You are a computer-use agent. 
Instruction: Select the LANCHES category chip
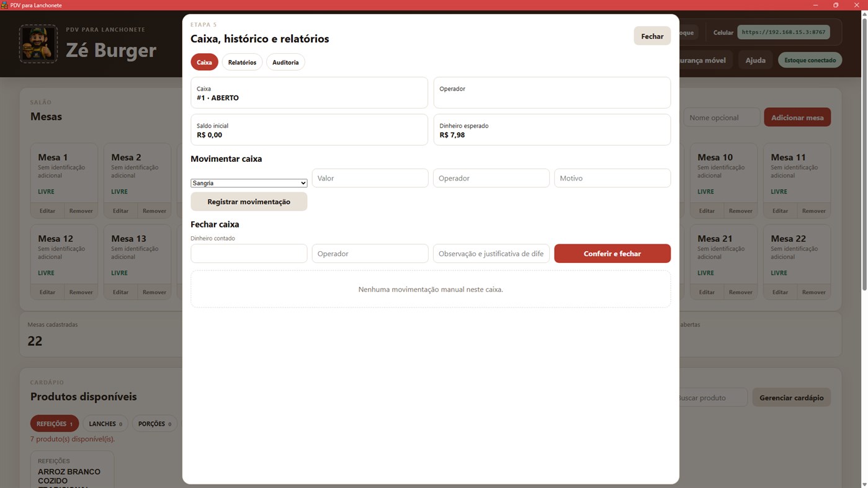(x=105, y=424)
